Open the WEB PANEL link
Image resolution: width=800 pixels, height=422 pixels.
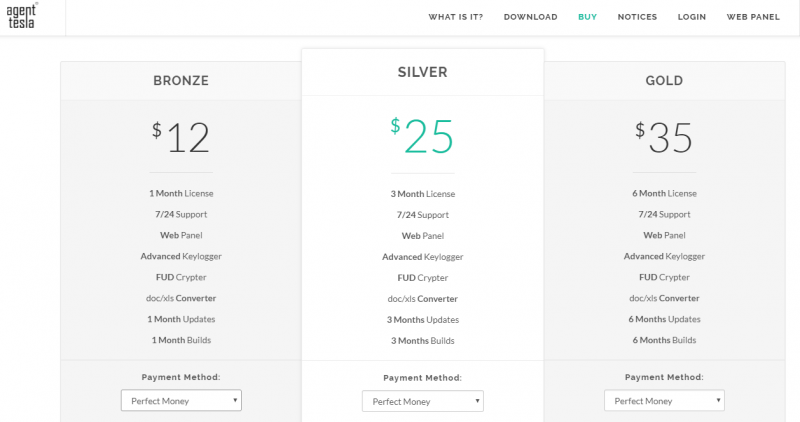(753, 17)
